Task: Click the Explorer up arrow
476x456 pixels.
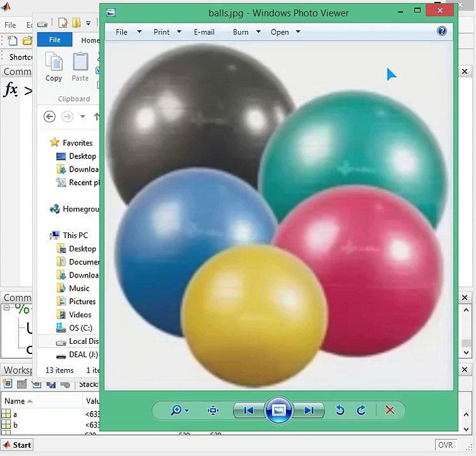Action: [x=97, y=117]
